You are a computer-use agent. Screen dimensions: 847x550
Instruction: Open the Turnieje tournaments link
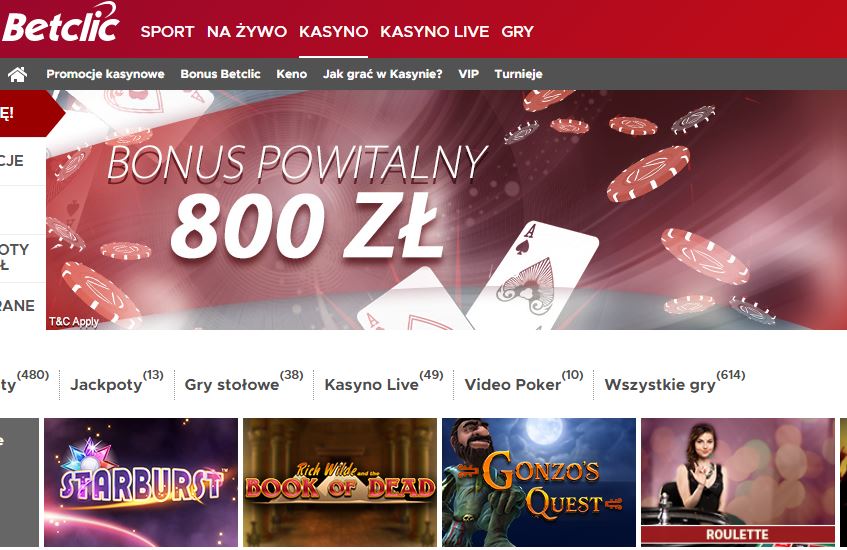[518, 74]
